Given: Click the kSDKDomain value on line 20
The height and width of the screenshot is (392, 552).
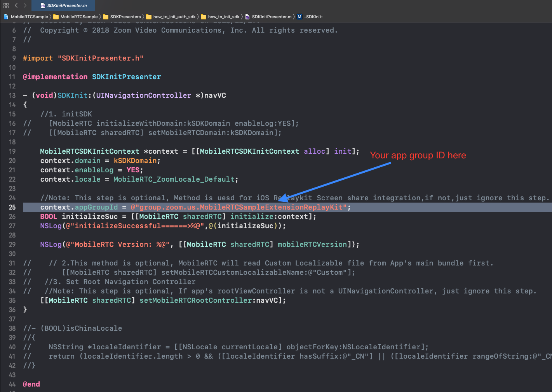Looking at the screenshot, I should coord(135,161).
